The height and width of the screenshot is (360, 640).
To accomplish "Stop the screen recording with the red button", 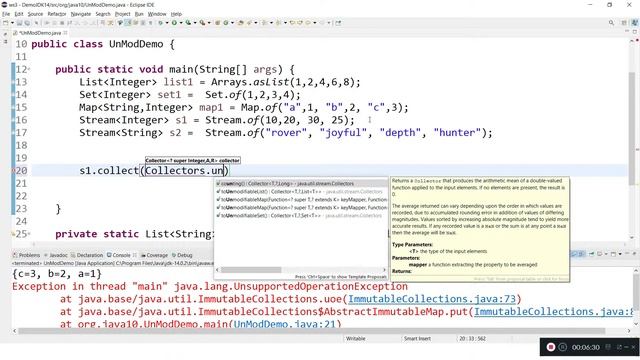I will point(551,347).
